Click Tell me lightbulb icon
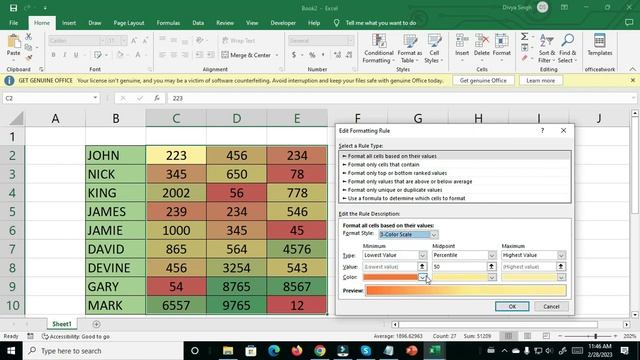The width and height of the screenshot is (640, 360). pos(336,23)
